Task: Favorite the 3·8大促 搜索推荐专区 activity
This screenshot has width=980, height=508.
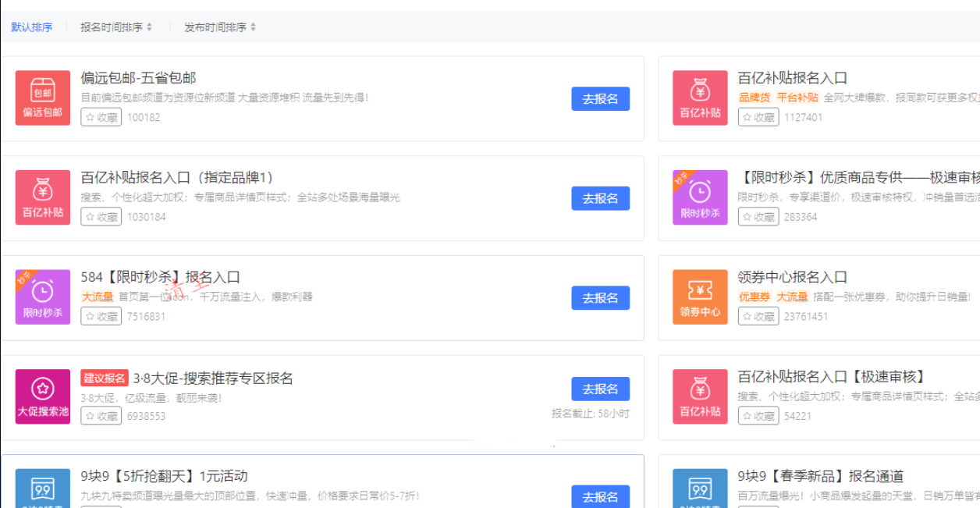Action: (x=101, y=416)
